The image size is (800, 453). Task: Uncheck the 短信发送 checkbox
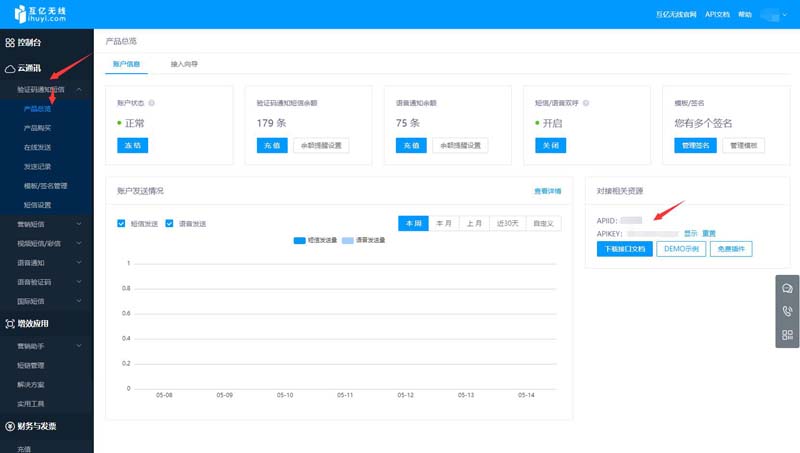122,223
